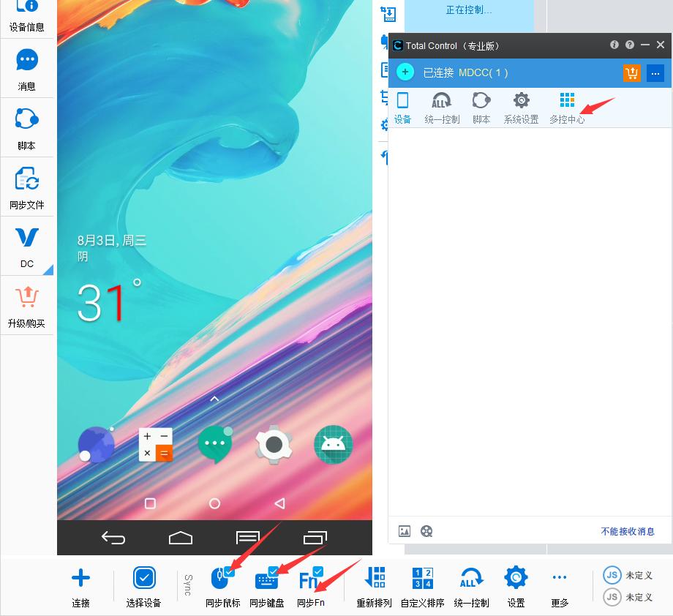Image resolution: width=673 pixels, height=616 pixels.
Task: Click the 连接 connect plus button
Action: click(x=80, y=586)
